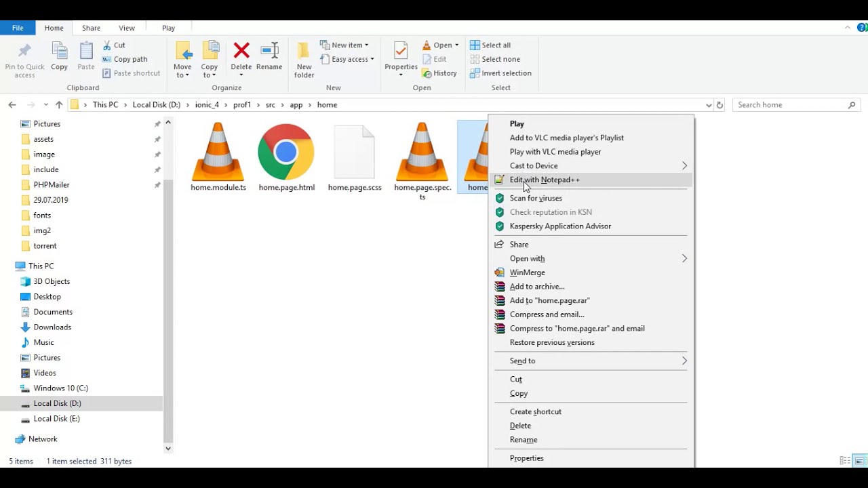Click Select none in ribbon
The height and width of the screenshot is (488, 868).
point(495,59)
